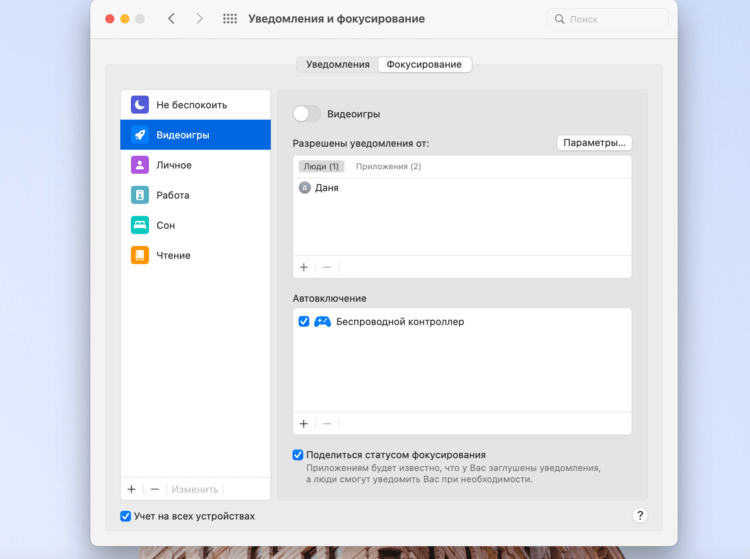The image size is (750, 559).
Task: Open the Приложения (2) tab
Action: tap(388, 166)
